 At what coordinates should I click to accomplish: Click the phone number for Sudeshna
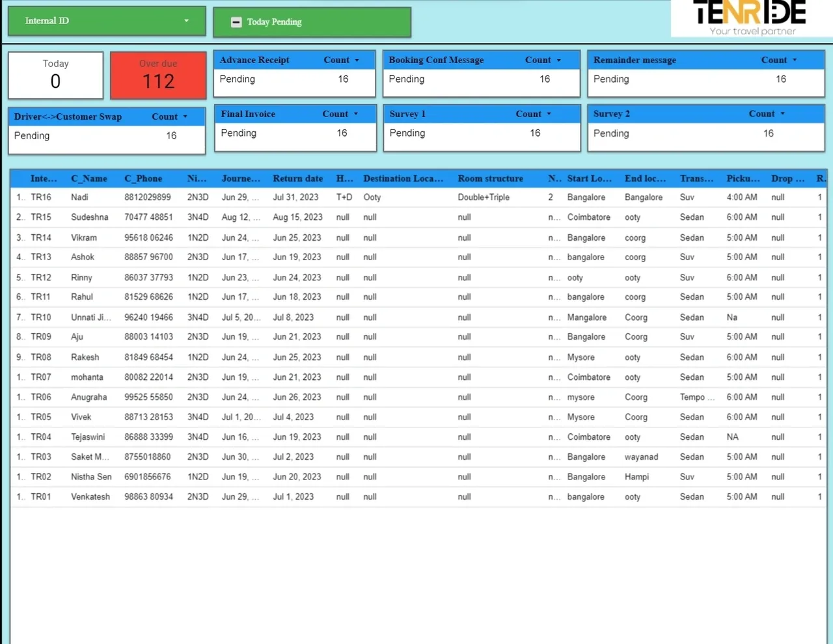pos(148,217)
